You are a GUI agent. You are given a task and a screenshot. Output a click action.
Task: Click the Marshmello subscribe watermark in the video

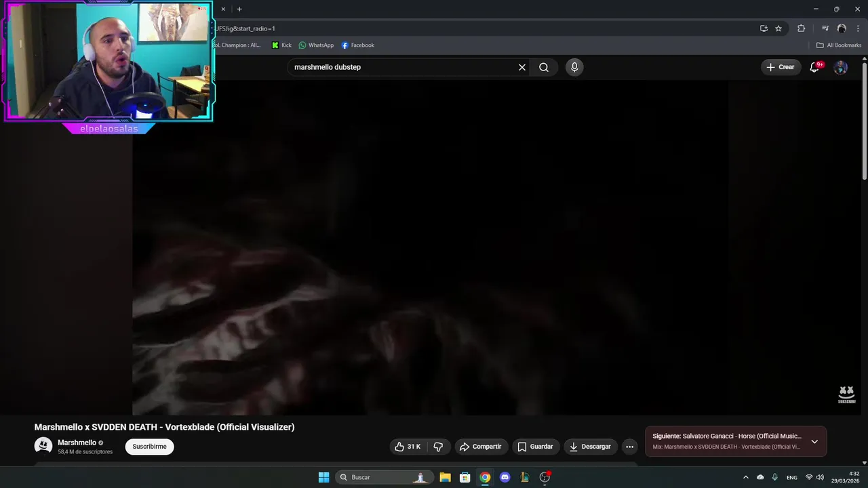846,394
